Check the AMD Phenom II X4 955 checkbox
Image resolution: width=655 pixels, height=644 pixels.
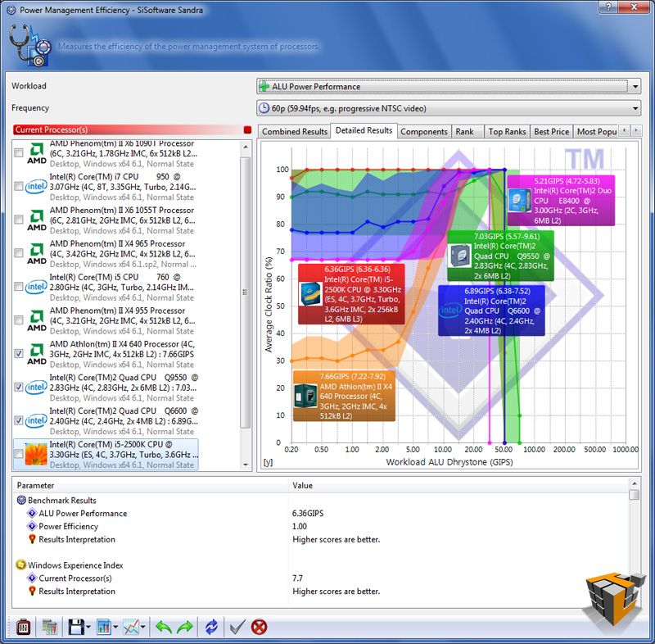19,320
